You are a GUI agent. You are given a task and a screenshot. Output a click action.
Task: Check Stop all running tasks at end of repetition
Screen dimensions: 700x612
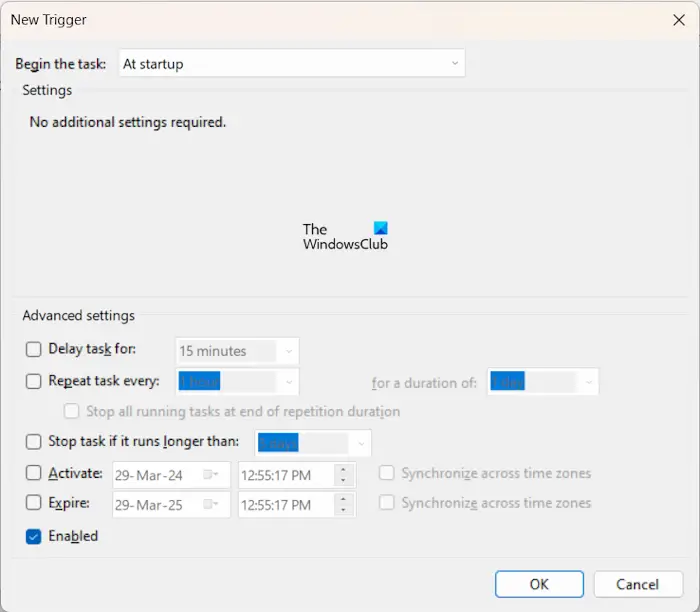coord(71,411)
